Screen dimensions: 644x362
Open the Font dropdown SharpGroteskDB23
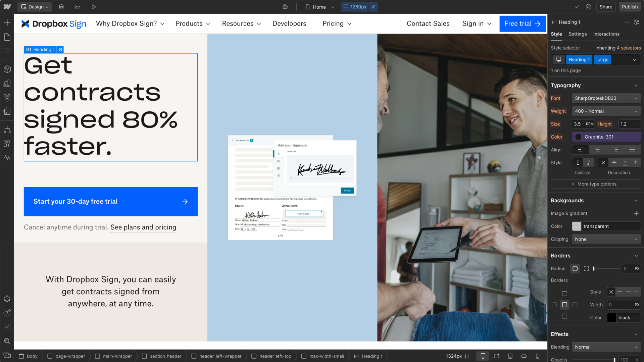point(606,98)
